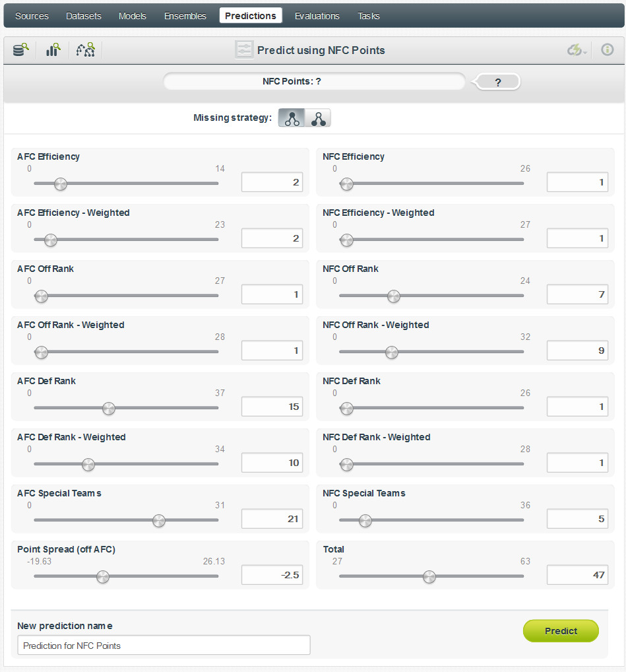The width and height of the screenshot is (626, 672).
Task: Go to the Datasets tab
Action: (84, 16)
